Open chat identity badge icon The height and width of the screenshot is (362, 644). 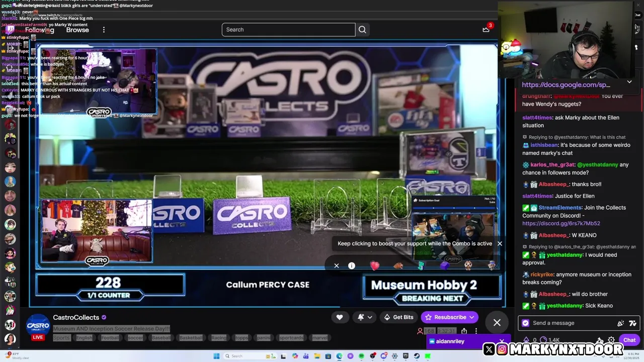coord(526,323)
